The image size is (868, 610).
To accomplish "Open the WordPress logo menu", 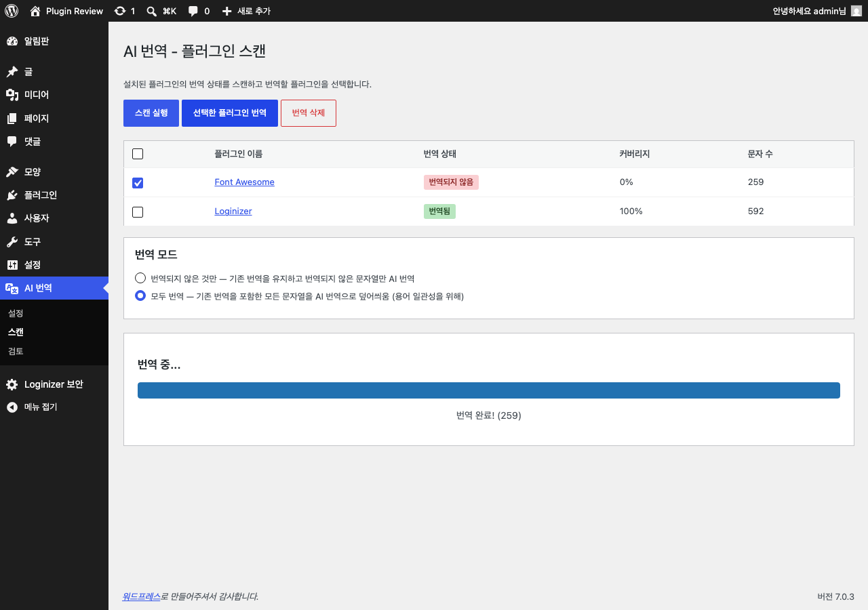I will click(x=12, y=11).
